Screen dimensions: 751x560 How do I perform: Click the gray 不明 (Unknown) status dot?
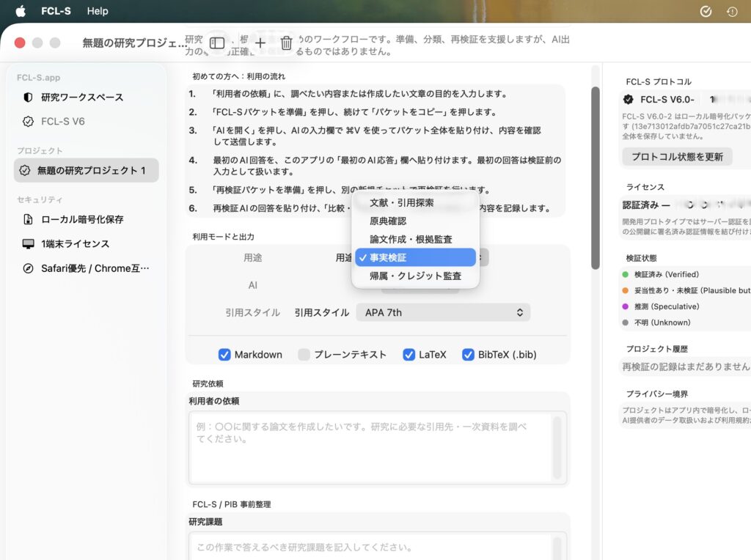tap(625, 323)
